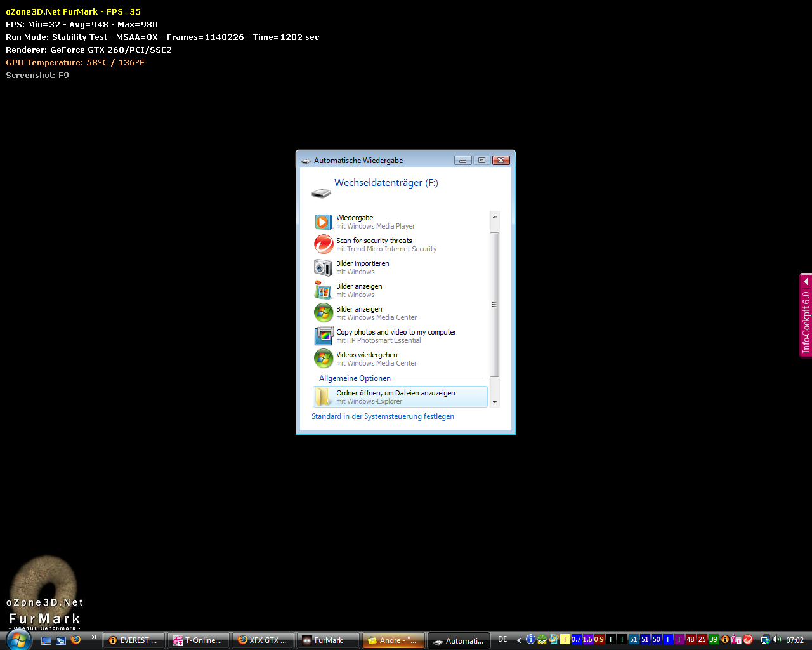Click the blue 0.7 tray sensor icon
The image size is (812, 650).
(x=576, y=639)
